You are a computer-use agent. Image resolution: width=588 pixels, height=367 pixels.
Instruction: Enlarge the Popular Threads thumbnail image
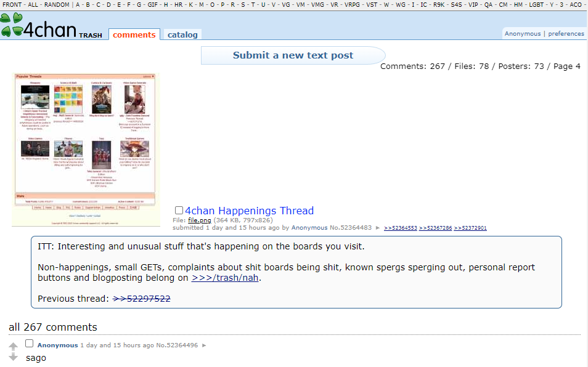click(x=86, y=150)
